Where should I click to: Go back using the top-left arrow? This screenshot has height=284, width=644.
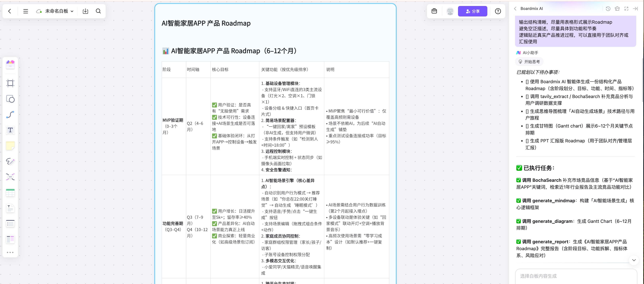click(10, 11)
